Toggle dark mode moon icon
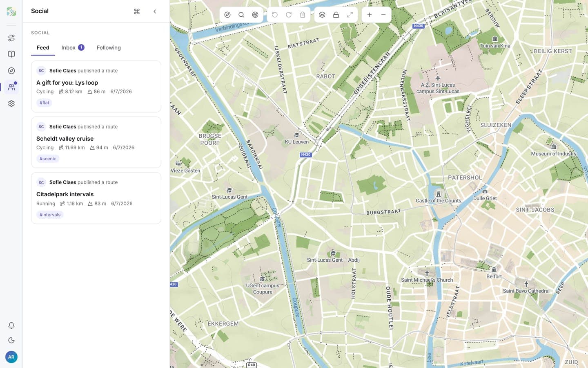The width and height of the screenshot is (588, 368). tap(11, 340)
